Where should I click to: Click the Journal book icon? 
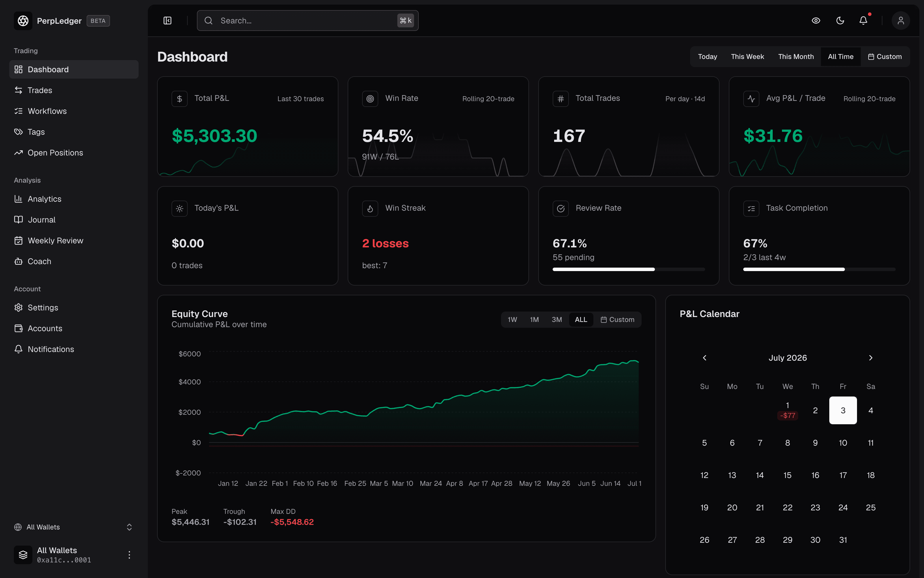18,220
